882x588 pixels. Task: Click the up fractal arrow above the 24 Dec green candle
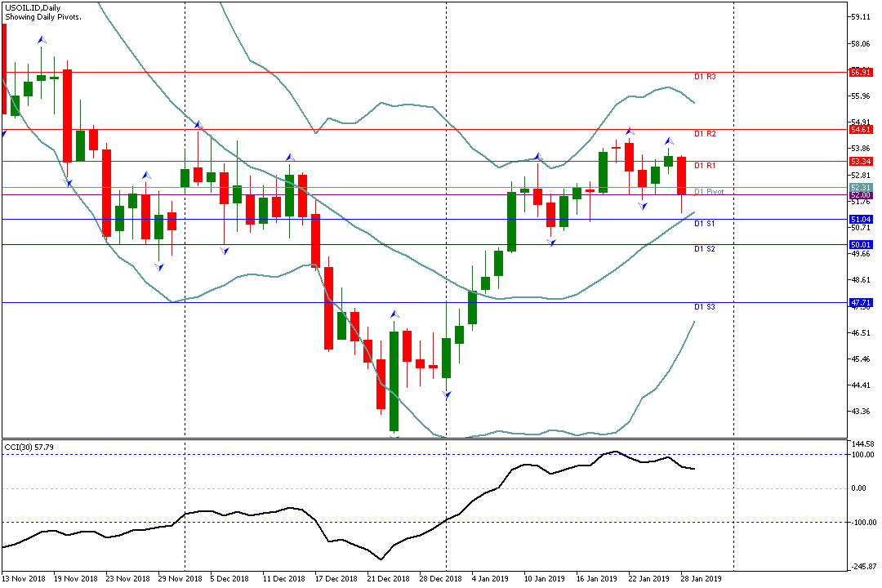[394, 314]
